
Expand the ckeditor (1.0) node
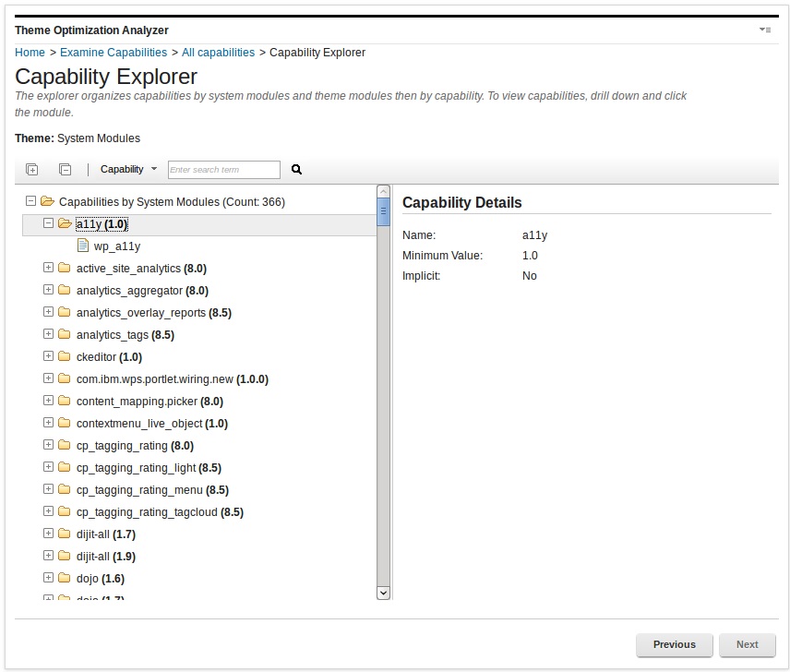[48, 356]
